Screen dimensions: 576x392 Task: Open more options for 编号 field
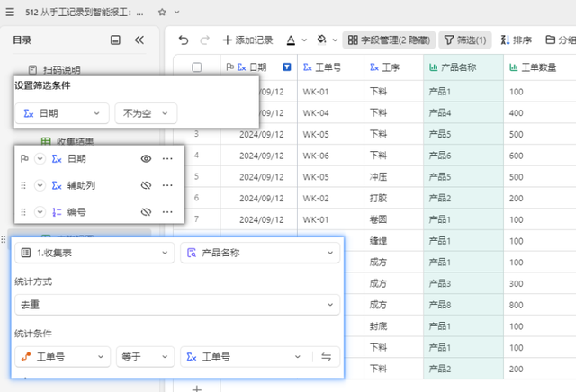point(167,212)
